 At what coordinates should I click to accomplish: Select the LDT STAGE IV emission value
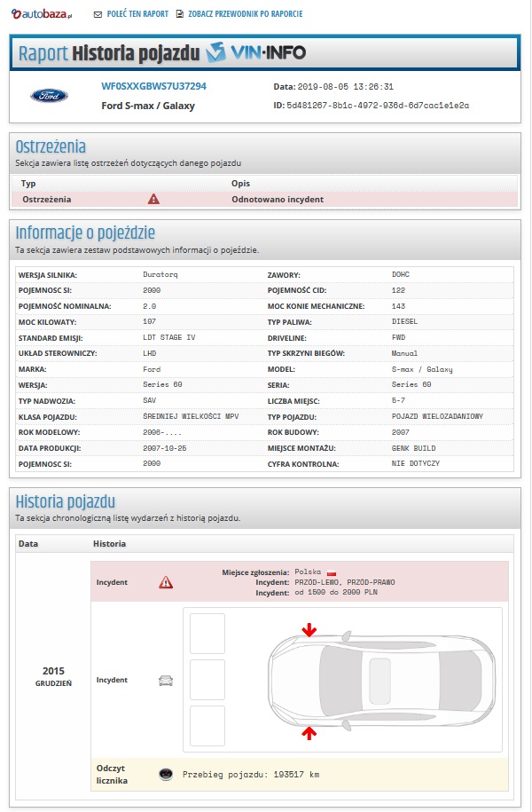[169, 337]
